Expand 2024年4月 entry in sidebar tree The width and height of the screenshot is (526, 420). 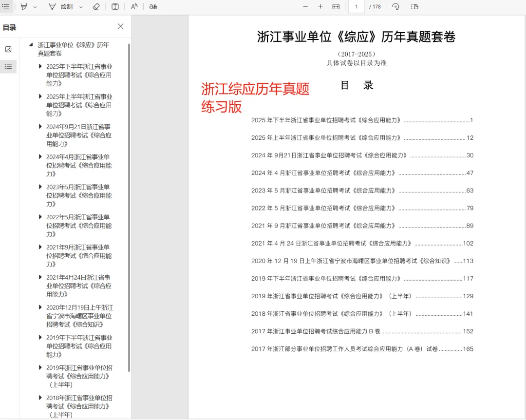pyautogui.click(x=40, y=157)
